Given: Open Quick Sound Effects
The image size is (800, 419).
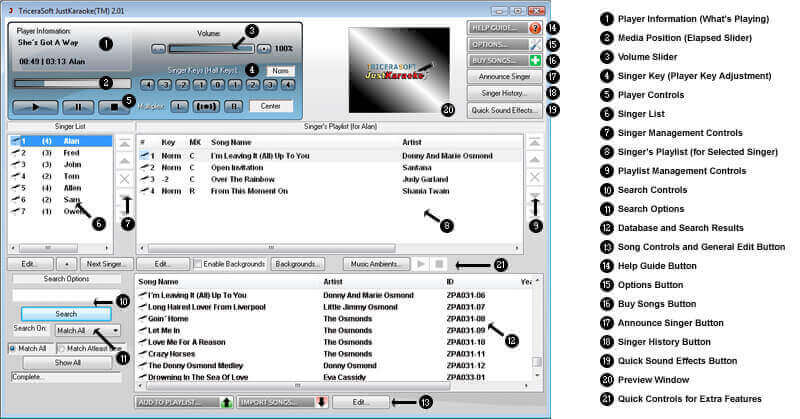Looking at the screenshot, I should pos(505,110).
